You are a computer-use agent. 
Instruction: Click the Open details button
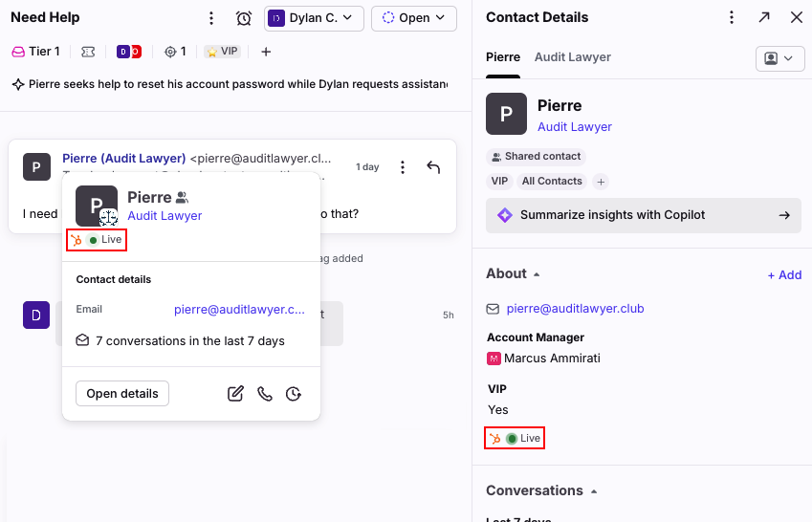point(122,394)
